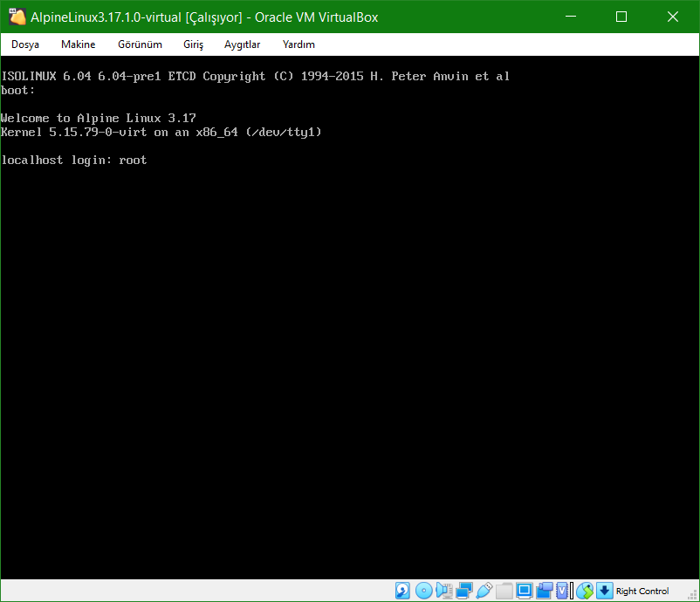Click the hard disk activity icon
The image size is (700, 602).
click(402, 591)
